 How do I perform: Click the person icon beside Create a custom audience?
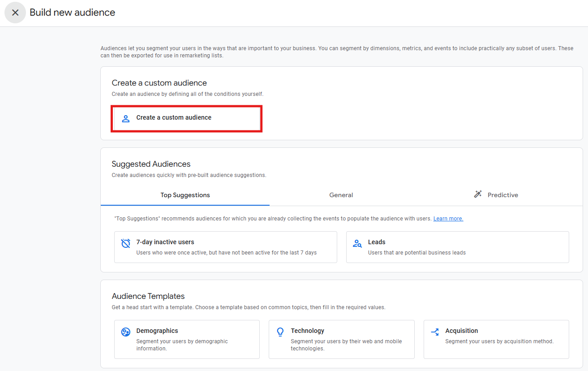126,118
